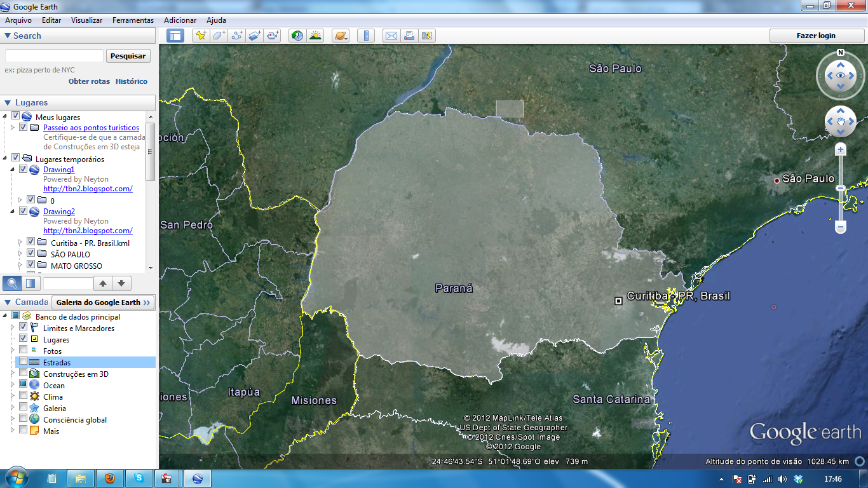The height and width of the screenshot is (488, 868).
Task: Open the Adicionar menu
Action: 180,20
